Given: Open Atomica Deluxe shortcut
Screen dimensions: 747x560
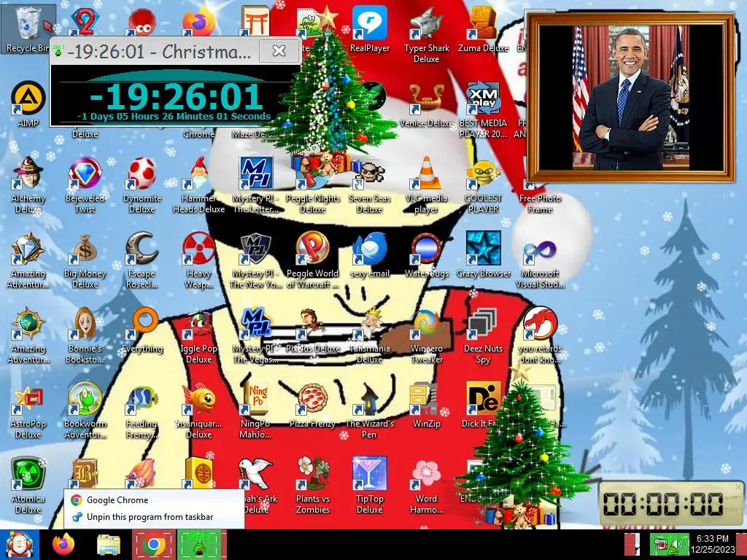Looking at the screenshot, I should coord(28,486).
